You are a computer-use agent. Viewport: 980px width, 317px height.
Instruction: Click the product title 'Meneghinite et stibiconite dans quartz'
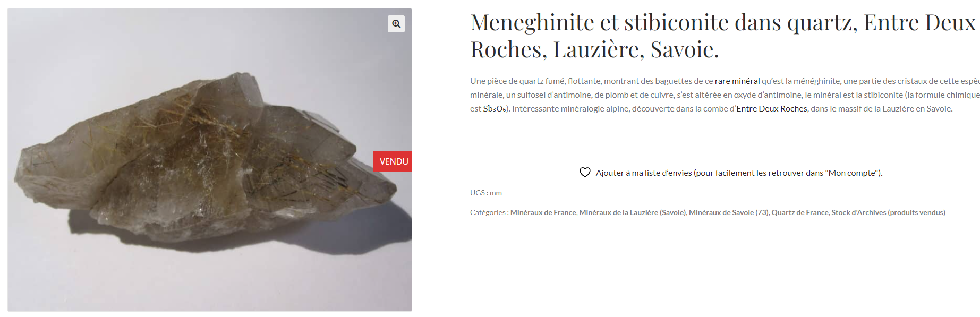[663, 23]
